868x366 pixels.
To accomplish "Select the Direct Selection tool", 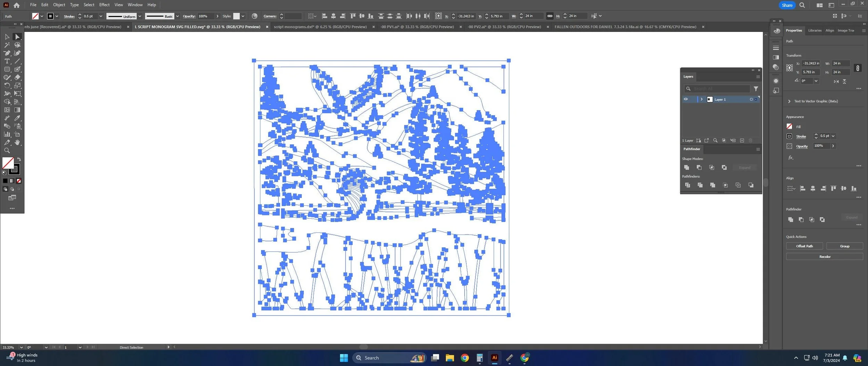I will pyautogui.click(x=17, y=37).
